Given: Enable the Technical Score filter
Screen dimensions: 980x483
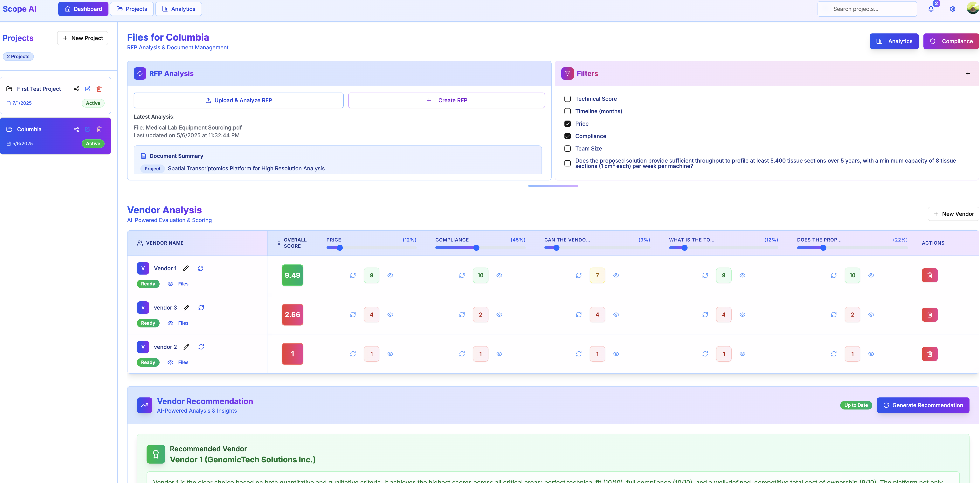Looking at the screenshot, I should 567,99.
